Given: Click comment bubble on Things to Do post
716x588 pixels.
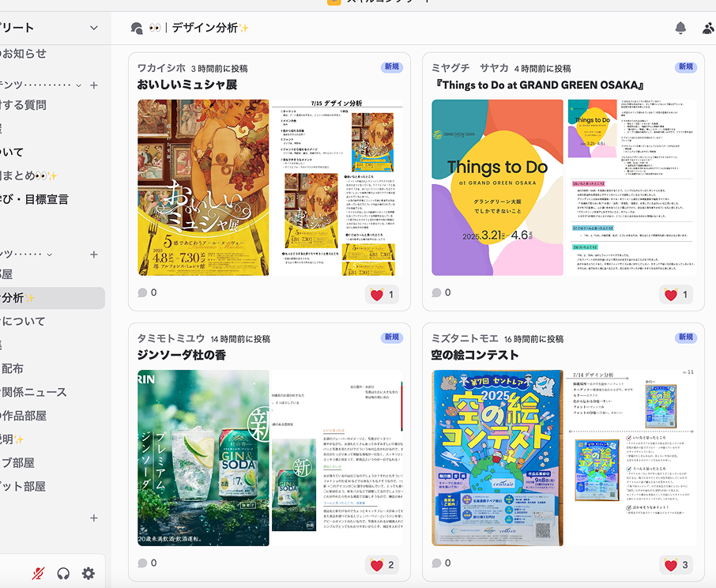Looking at the screenshot, I should (x=436, y=292).
